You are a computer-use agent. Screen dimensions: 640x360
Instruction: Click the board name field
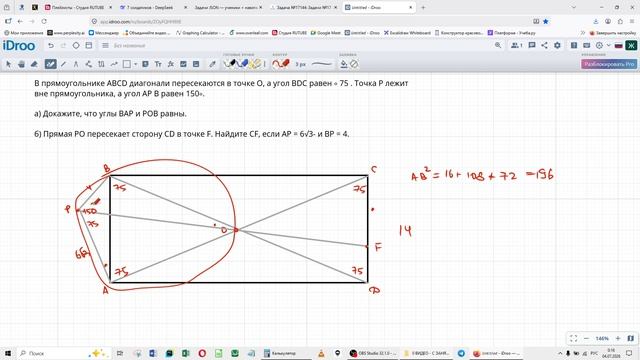coord(130,45)
